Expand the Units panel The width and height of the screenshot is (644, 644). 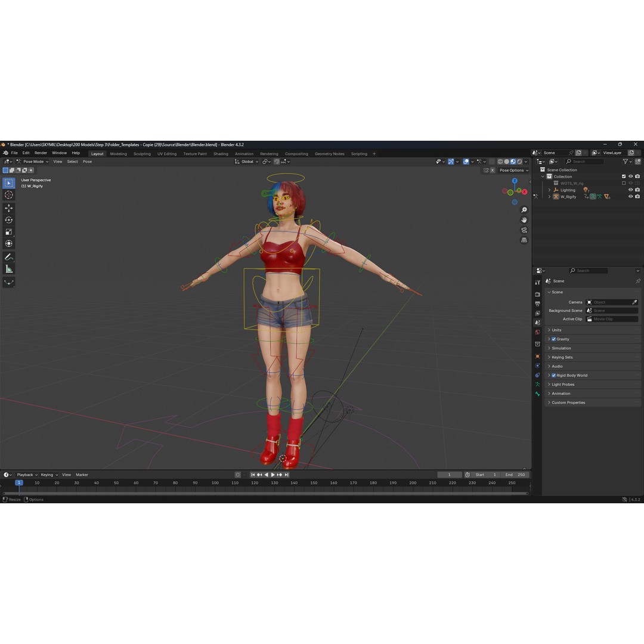tap(593, 330)
